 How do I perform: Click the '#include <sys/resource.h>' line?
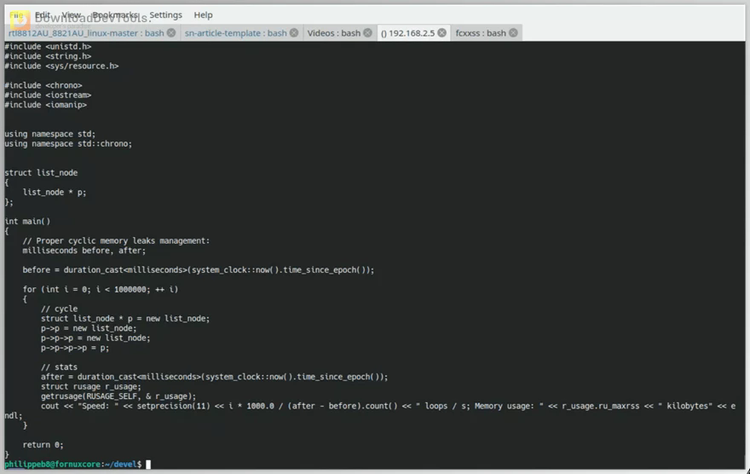click(x=62, y=66)
